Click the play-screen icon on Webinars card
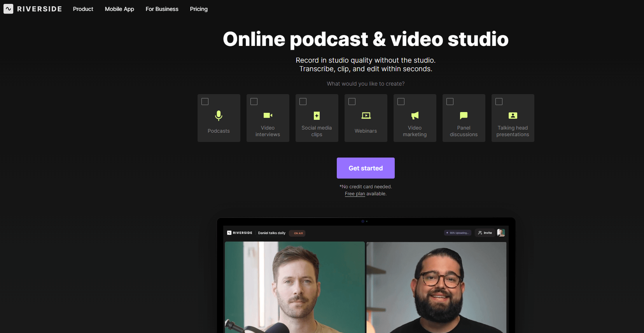 [x=366, y=116]
